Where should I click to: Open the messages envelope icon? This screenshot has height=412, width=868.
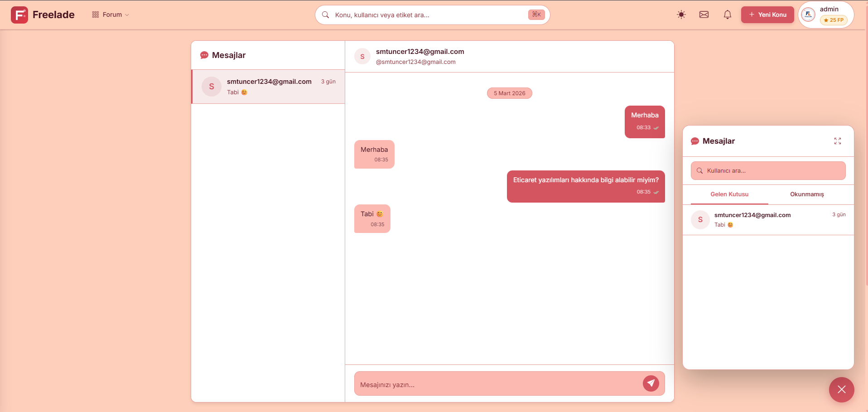pos(704,15)
